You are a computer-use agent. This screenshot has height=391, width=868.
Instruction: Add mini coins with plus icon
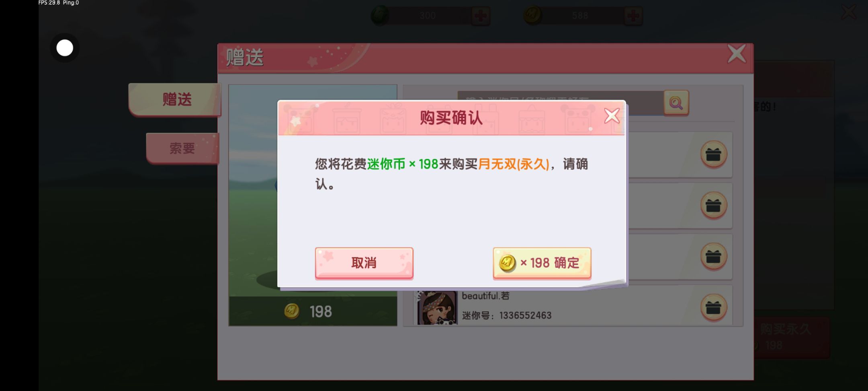[x=633, y=16]
